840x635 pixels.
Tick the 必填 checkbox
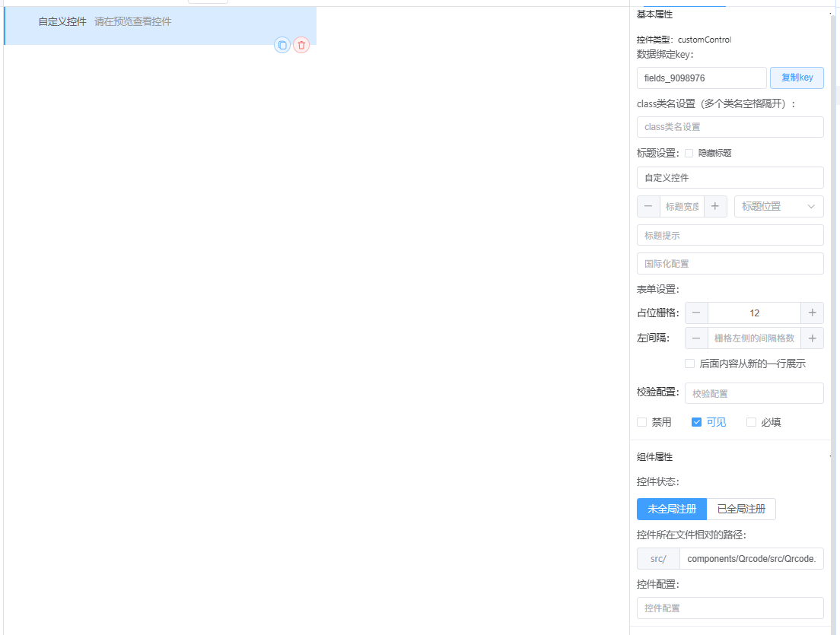[752, 422]
